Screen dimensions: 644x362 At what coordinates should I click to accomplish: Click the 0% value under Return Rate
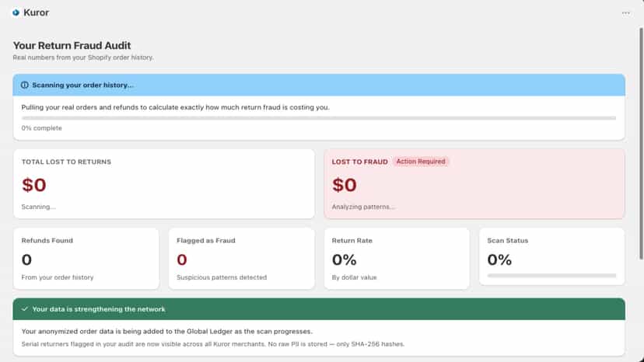[x=345, y=259]
